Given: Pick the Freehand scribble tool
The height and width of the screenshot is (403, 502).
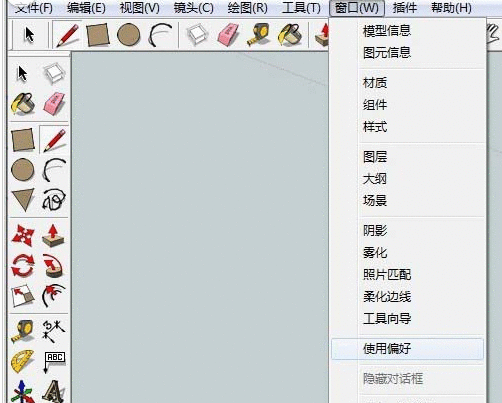Looking at the screenshot, I should [x=54, y=200].
